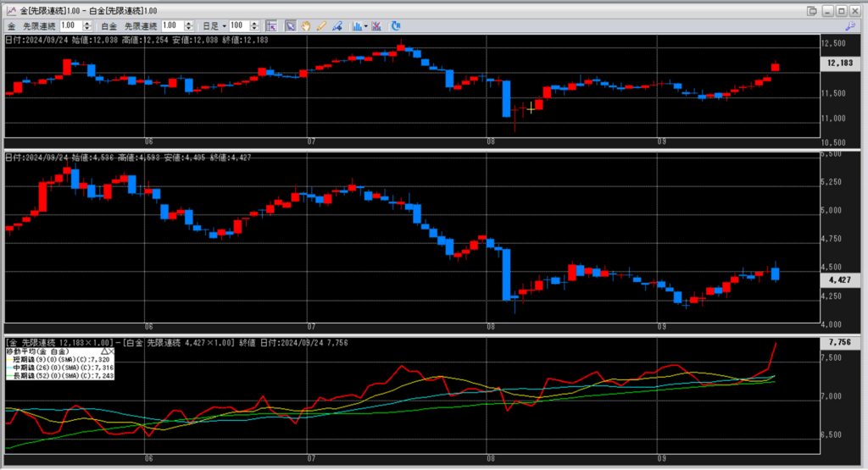Screen dimensions: 868x470
Task: Click the 金 symbol label in toolbar
Action: point(12,26)
